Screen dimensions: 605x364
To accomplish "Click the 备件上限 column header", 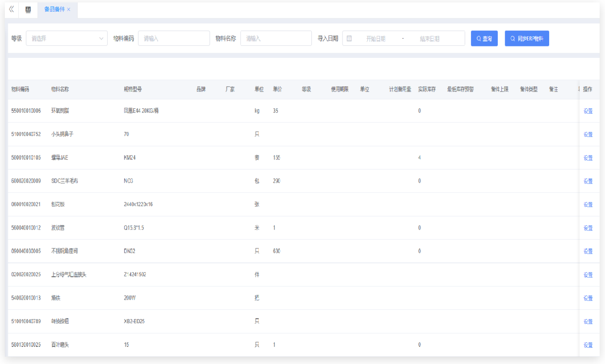I will pos(499,89).
